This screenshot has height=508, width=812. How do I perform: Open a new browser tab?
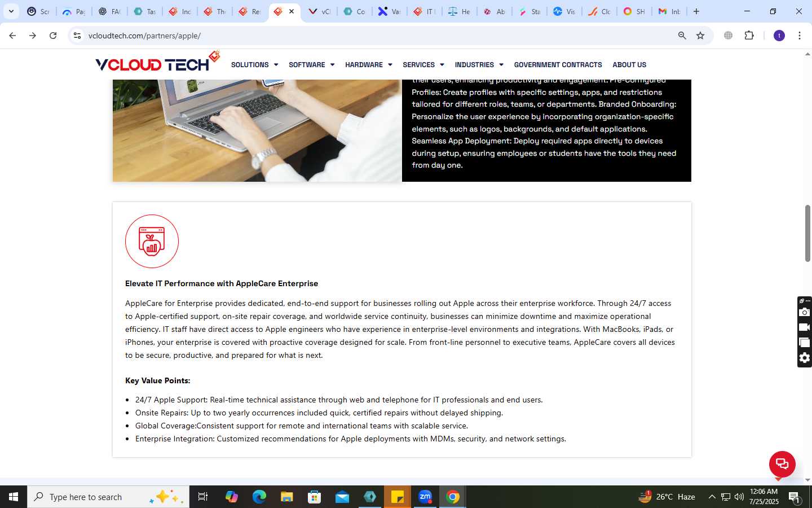click(696, 11)
